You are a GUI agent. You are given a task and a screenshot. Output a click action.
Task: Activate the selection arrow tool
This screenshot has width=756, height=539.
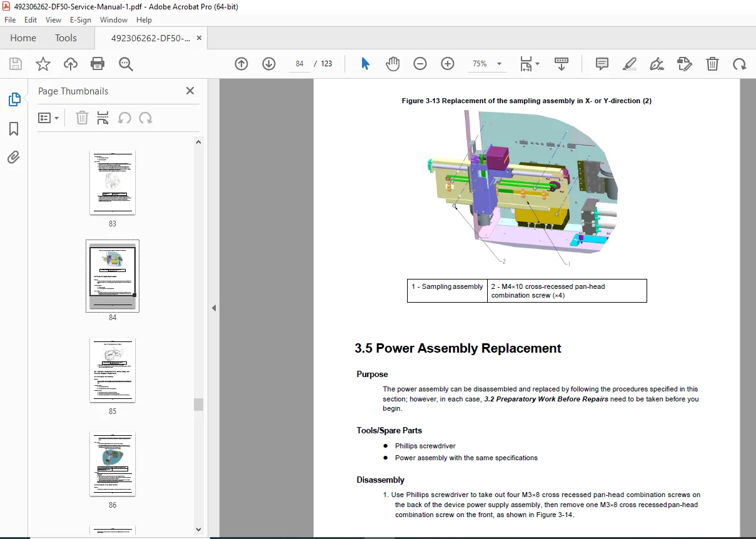click(x=366, y=64)
